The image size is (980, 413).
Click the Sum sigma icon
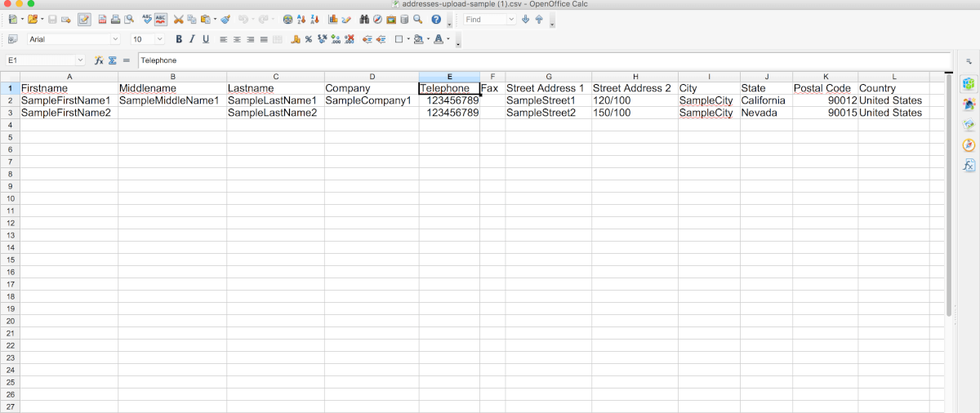(x=113, y=60)
